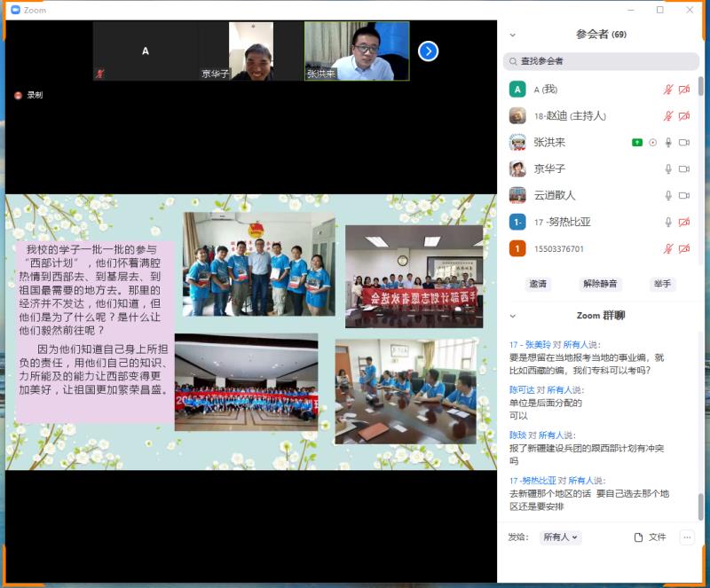Image resolution: width=710 pixels, height=588 pixels.
Task: Toggle my camera icon in participant list
Action: click(x=684, y=89)
